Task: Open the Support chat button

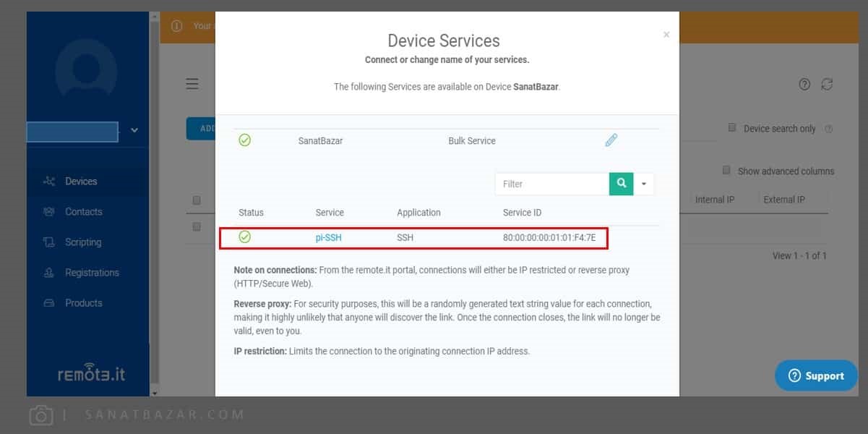Action: (x=816, y=375)
